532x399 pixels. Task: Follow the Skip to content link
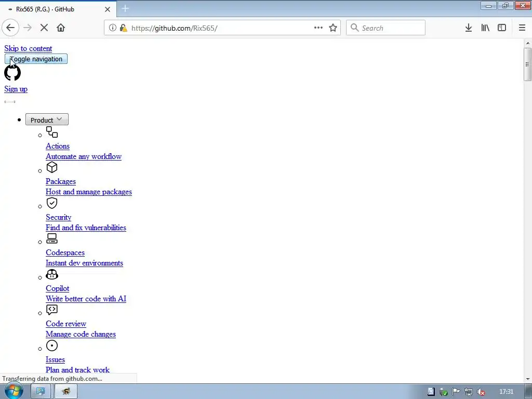click(x=28, y=48)
